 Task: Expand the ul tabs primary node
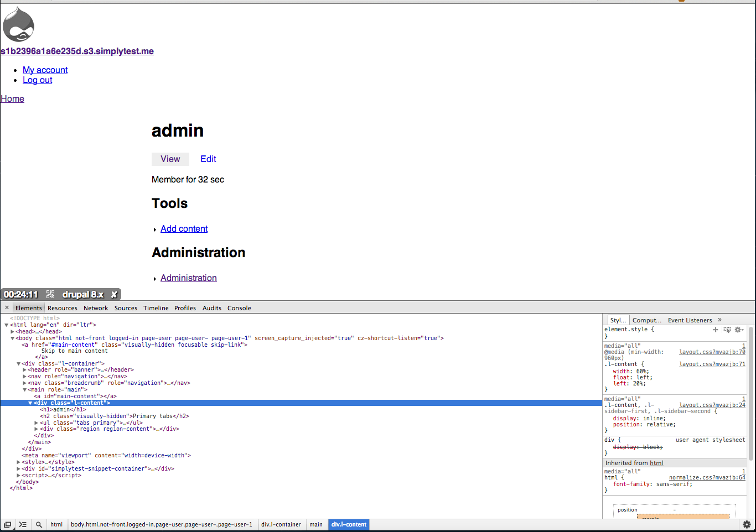pos(37,423)
